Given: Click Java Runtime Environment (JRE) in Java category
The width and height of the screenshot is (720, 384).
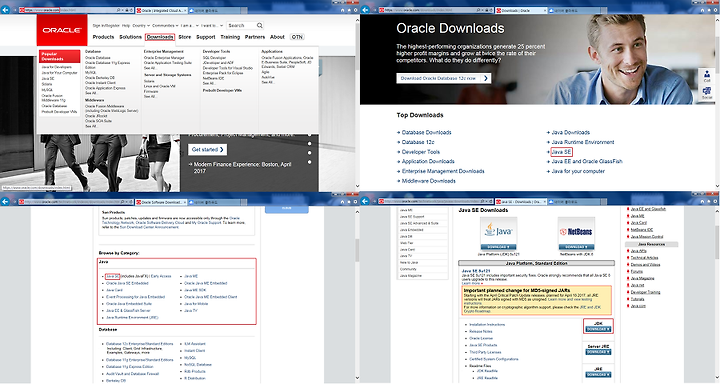Looking at the screenshot, I should pyautogui.click(x=132, y=317).
